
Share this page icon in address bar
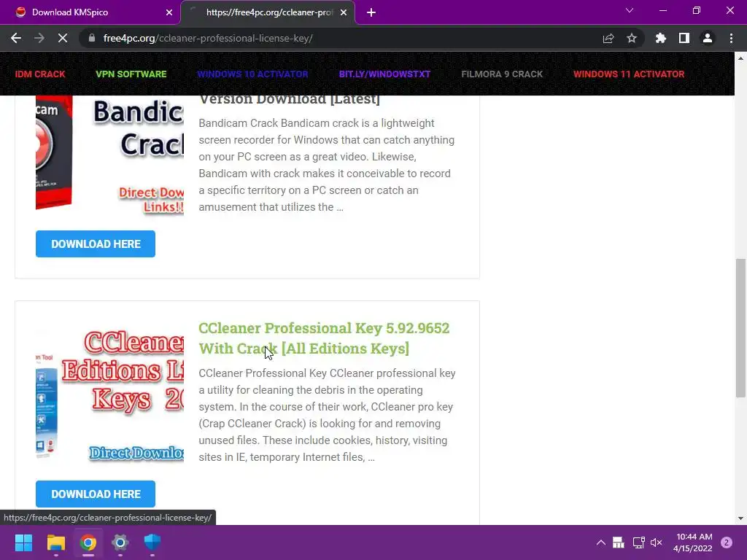click(x=608, y=39)
